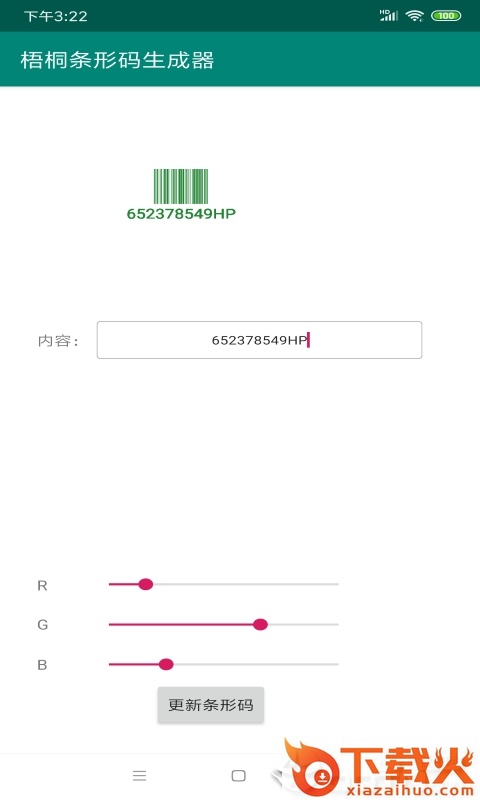Click the content input field
This screenshot has height=800, width=480.
pyautogui.click(x=259, y=340)
